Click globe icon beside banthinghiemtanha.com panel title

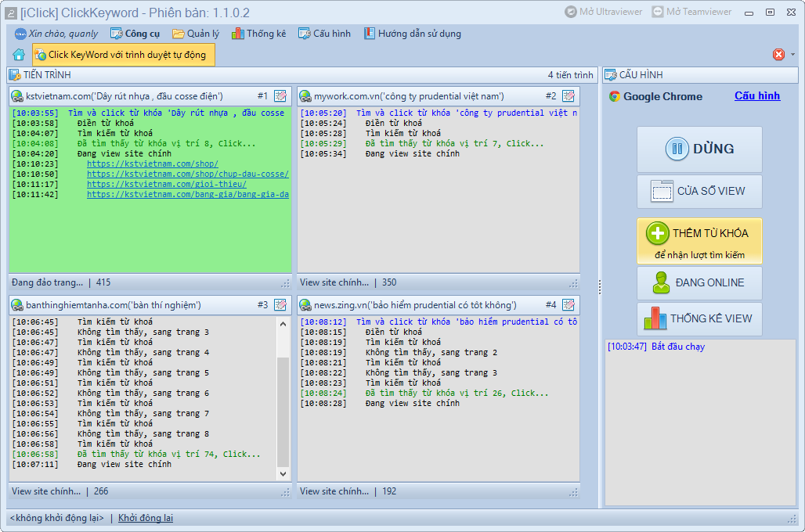coord(17,305)
